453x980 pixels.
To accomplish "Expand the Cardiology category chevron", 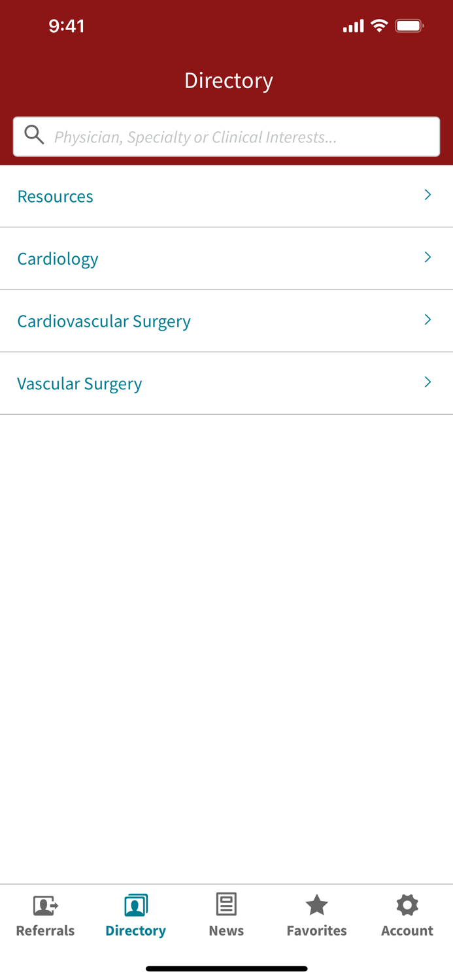I will (x=428, y=257).
